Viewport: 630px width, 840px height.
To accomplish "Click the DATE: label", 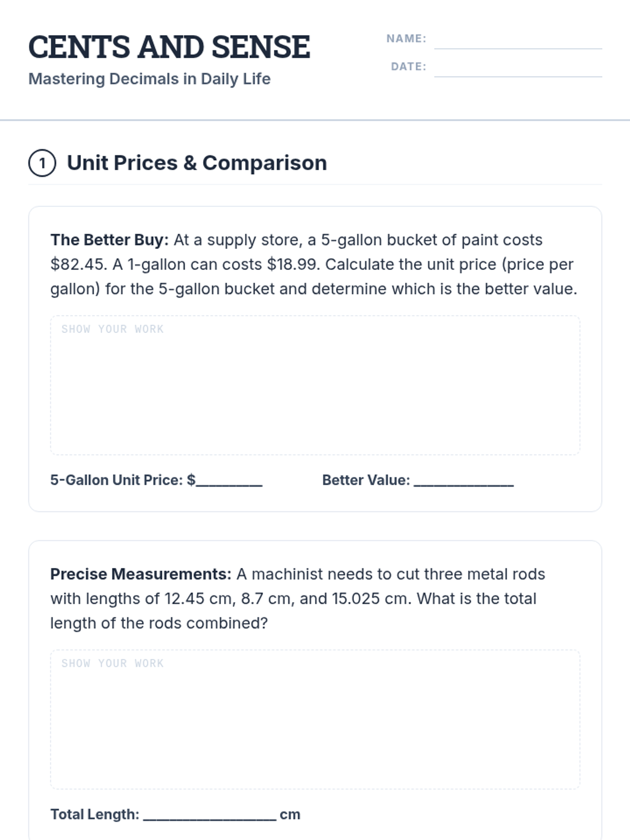I will point(408,67).
